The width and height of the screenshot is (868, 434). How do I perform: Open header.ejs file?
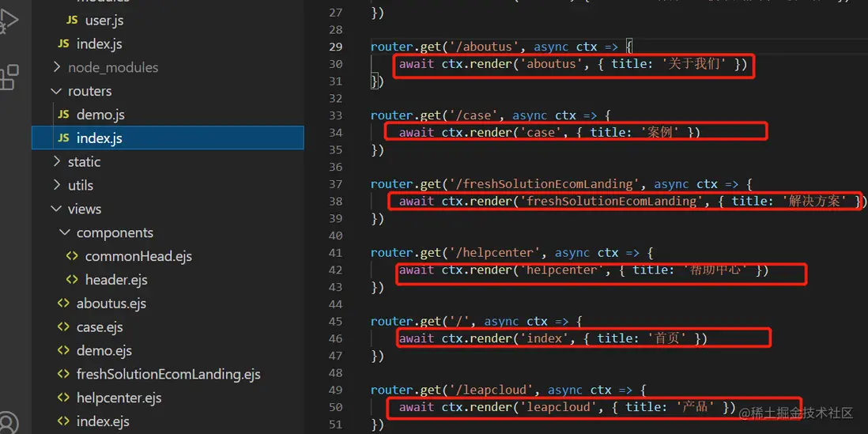pos(116,280)
